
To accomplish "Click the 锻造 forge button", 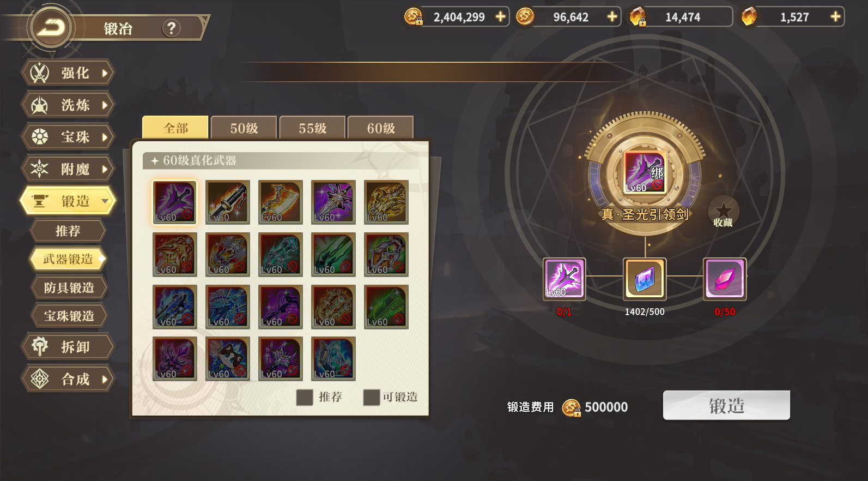I will click(x=726, y=405).
